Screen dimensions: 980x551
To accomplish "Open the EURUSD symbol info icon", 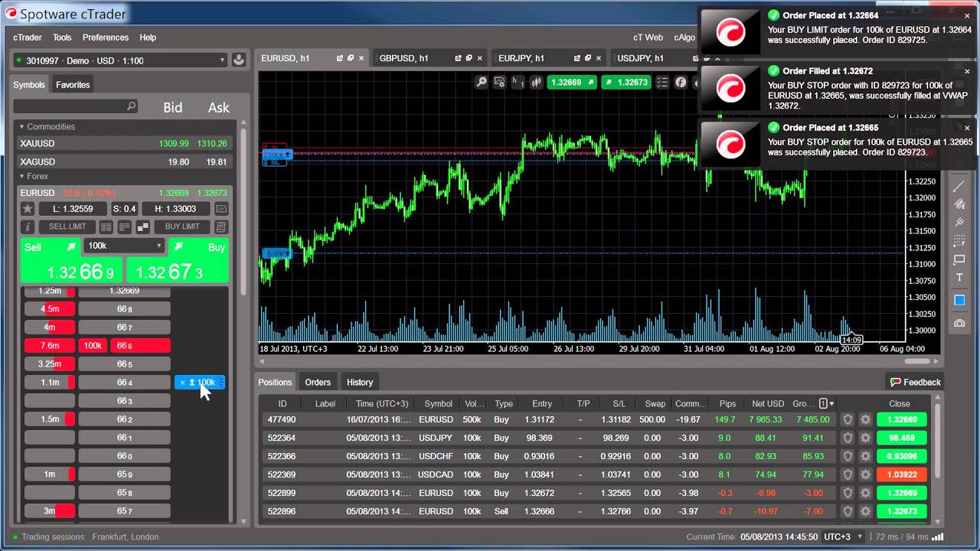I will coord(28,227).
